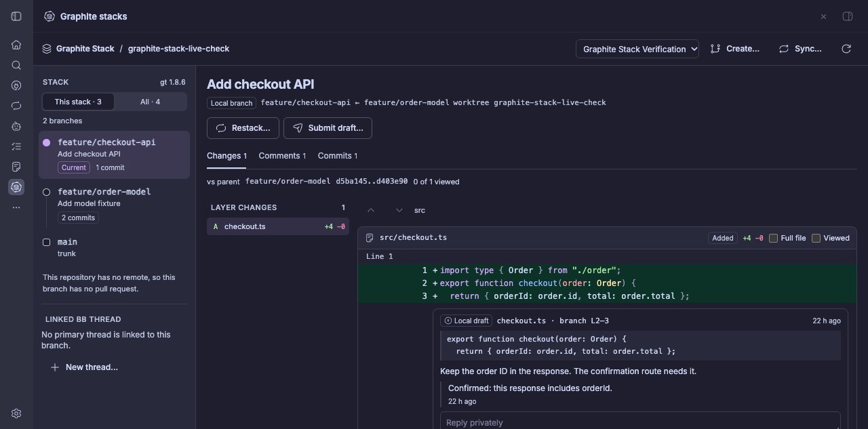Open the Home icon in sidebar
The width and height of the screenshot is (868, 429).
[x=16, y=45]
